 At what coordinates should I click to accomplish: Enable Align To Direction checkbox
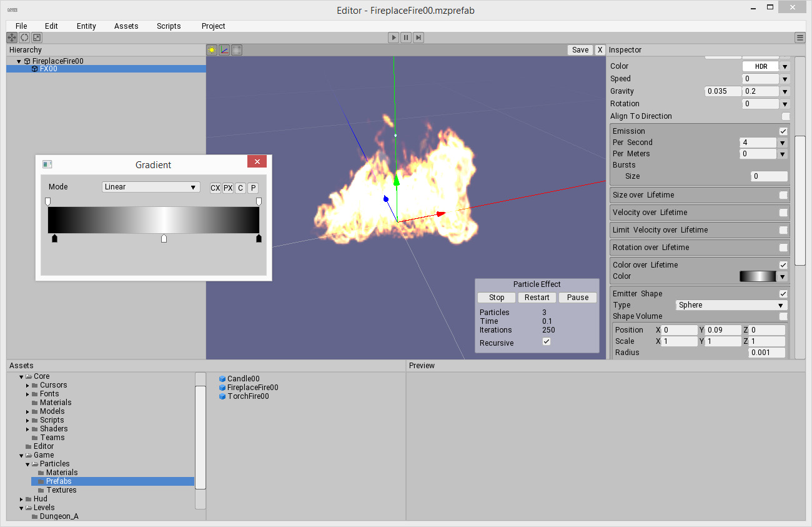click(786, 116)
